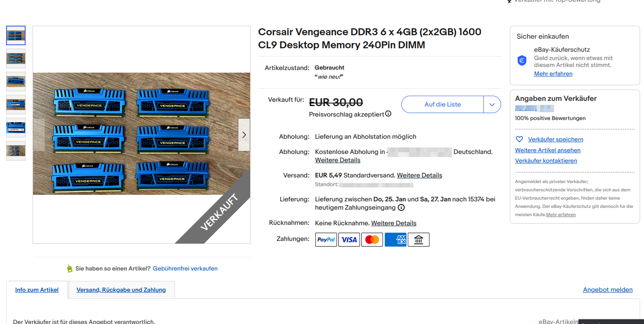
Task: Open Weitere Artikel ansehen link
Action: click(x=548, y=150)
